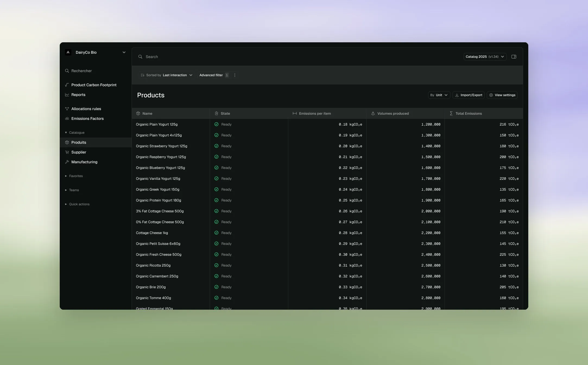
Task: Open product Organic Tomme 400g
Action: (x=153, y=298)
